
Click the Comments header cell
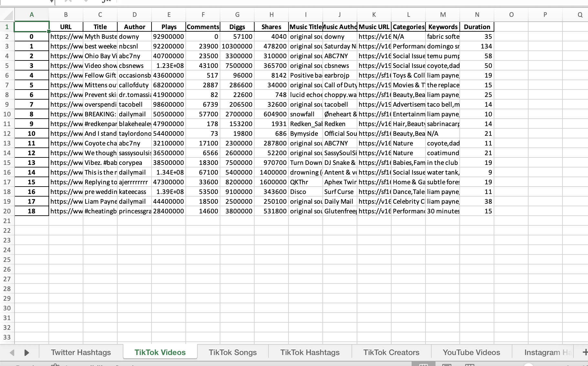point(203,27)
